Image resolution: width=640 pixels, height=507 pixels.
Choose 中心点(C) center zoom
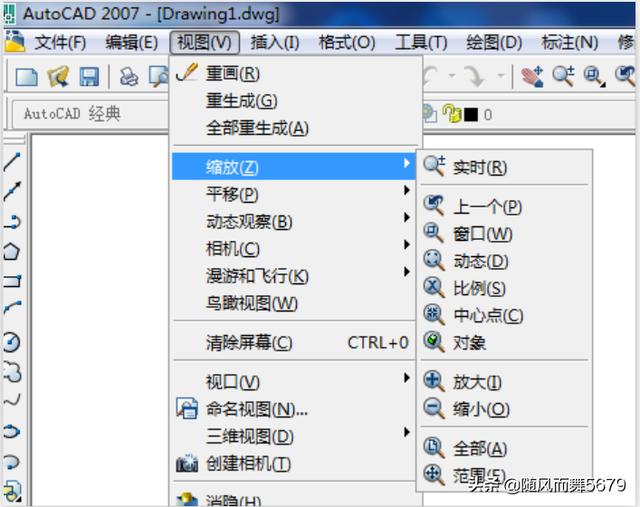click(x=504, y=315)
